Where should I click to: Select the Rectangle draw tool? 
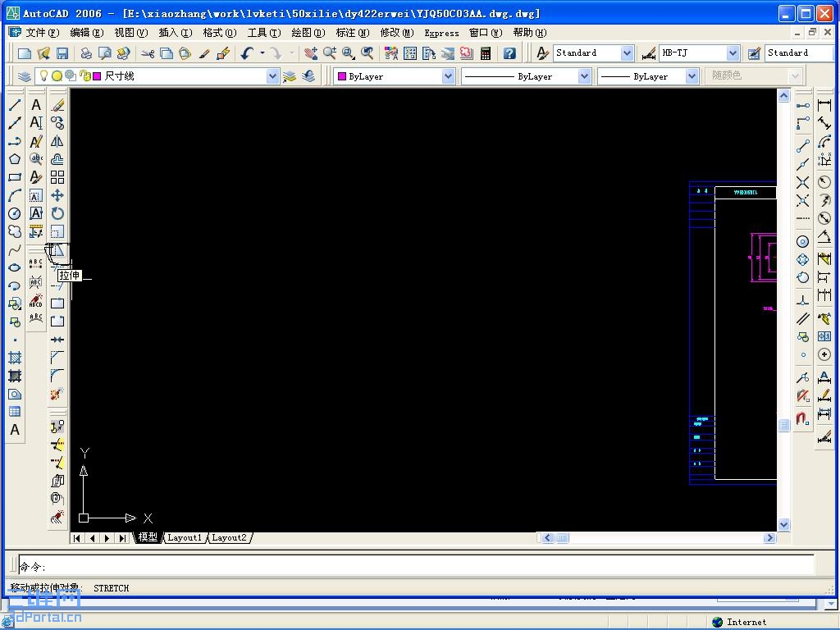[15, 177]
